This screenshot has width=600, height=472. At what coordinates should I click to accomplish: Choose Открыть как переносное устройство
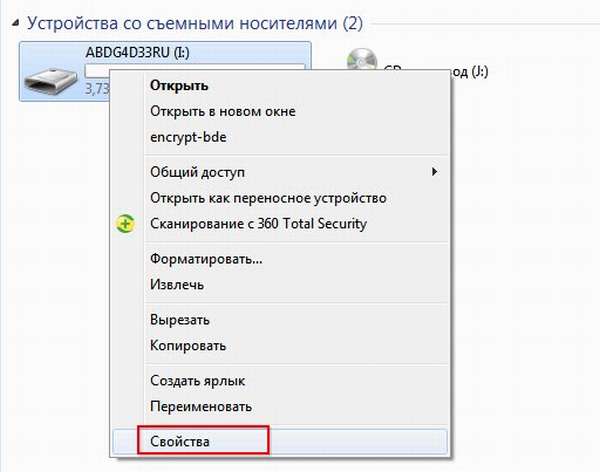[268, 198]
